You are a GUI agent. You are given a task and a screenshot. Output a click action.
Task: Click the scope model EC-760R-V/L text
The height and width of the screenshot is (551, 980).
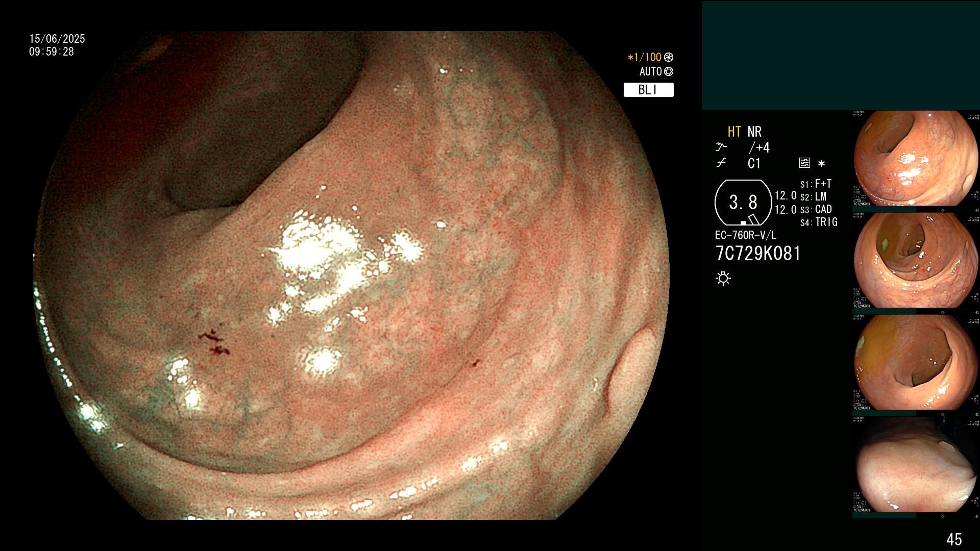[746, 235]
